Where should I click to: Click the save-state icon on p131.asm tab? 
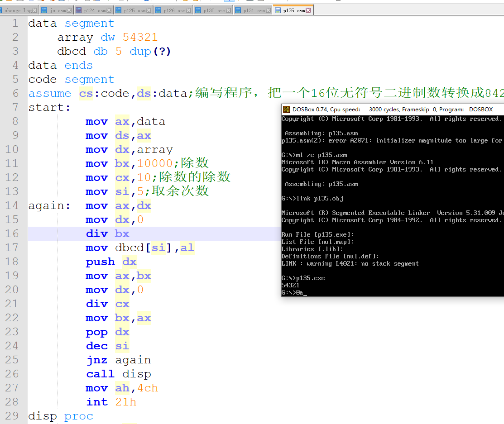tap(238, 10)
